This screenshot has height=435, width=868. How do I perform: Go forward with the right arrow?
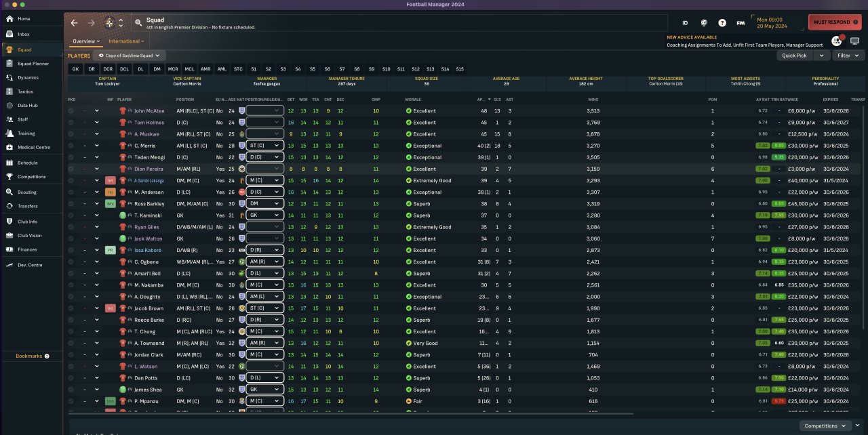pos(92,22)
